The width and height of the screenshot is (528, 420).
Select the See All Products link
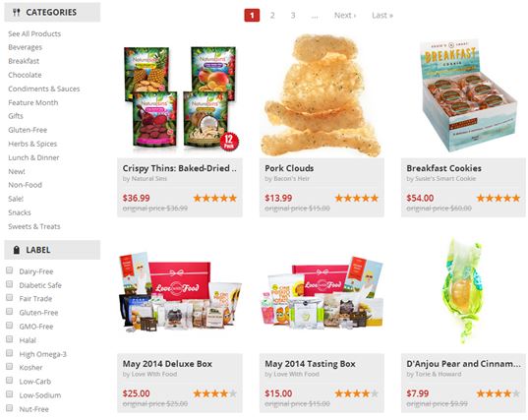[x=34, y=33]
